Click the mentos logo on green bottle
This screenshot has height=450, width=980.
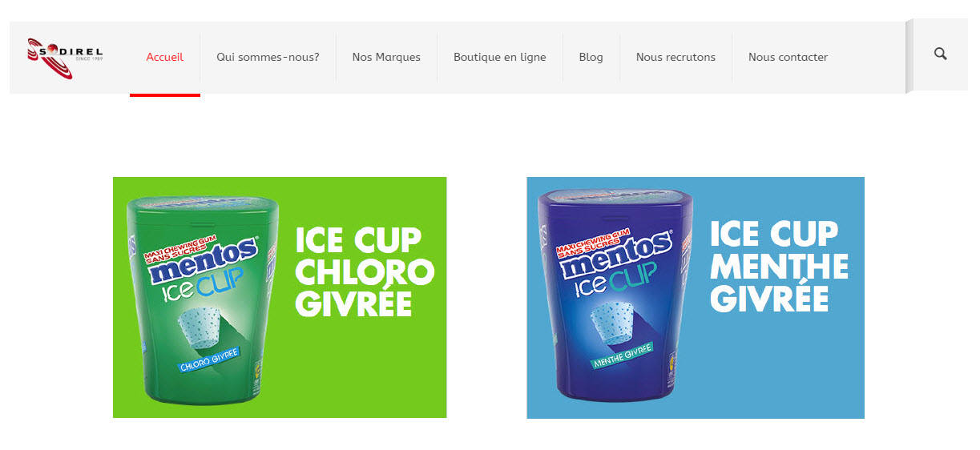(205, 261)
